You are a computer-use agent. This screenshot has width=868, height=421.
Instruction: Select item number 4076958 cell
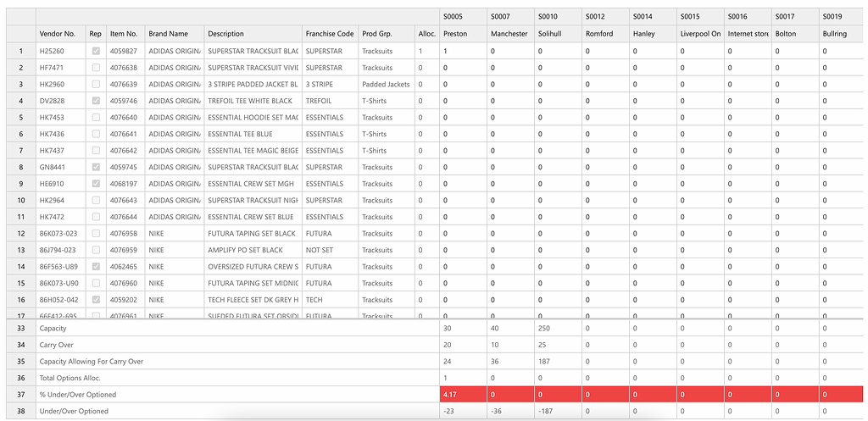pyautogui.click(x=125, y=234)
